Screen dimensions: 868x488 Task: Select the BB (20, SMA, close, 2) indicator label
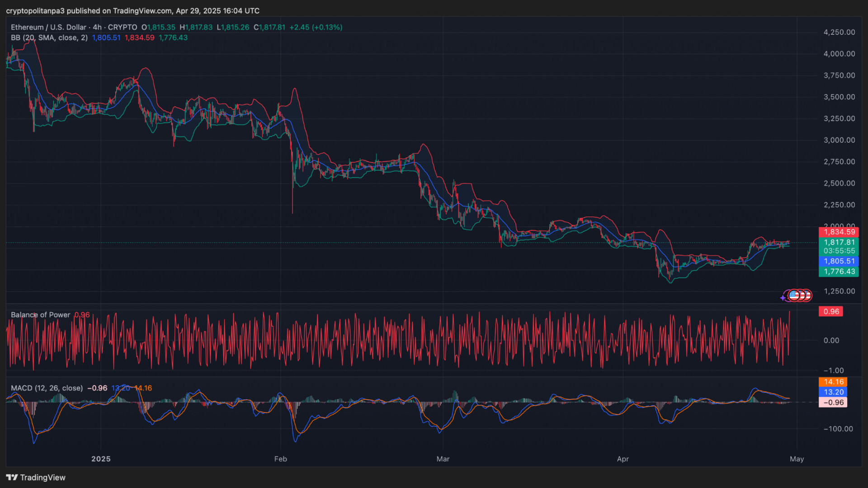(x=49, y=38)
